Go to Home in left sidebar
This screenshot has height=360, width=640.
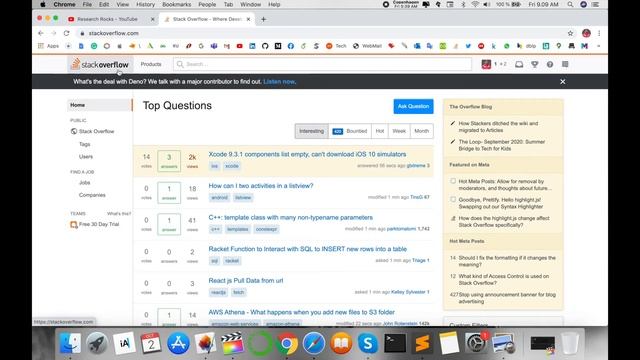pos(100,105)
